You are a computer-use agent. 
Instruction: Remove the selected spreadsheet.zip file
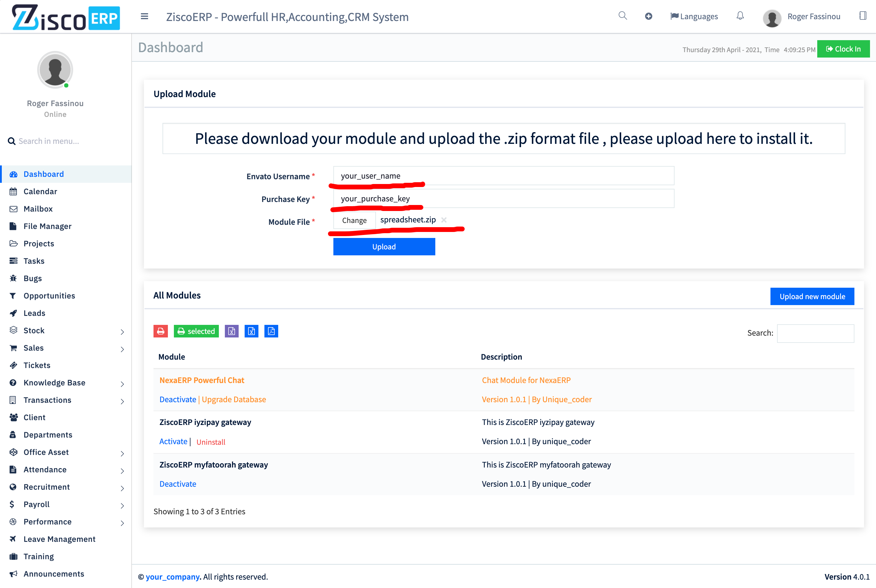click(x=444, y=220)
